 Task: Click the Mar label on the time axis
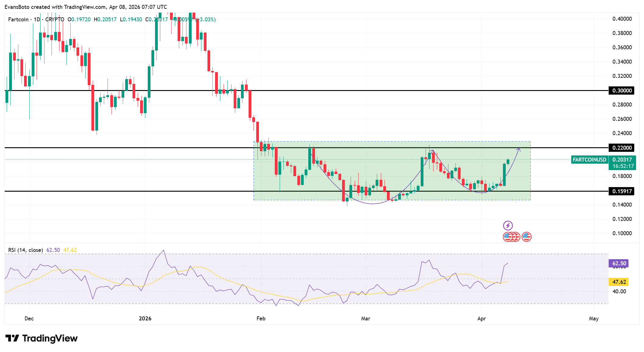pyautogui.click(x=365, y=319)
